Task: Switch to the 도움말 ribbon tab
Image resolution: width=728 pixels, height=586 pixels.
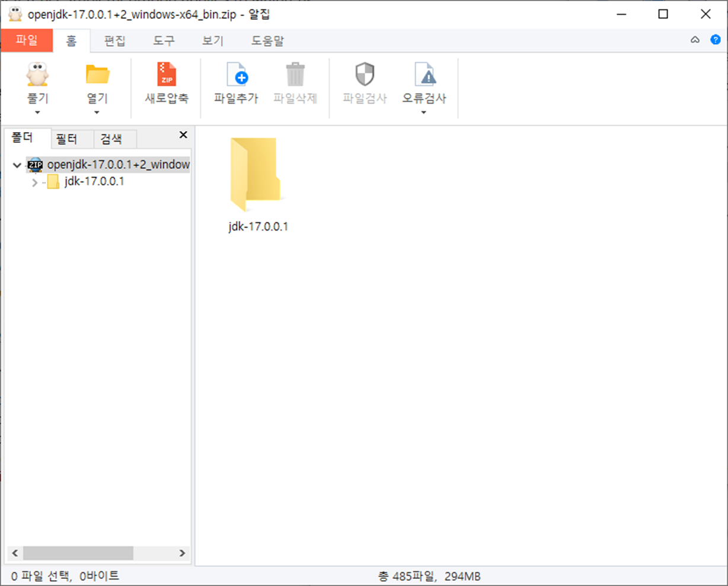Action: point(267,41)
